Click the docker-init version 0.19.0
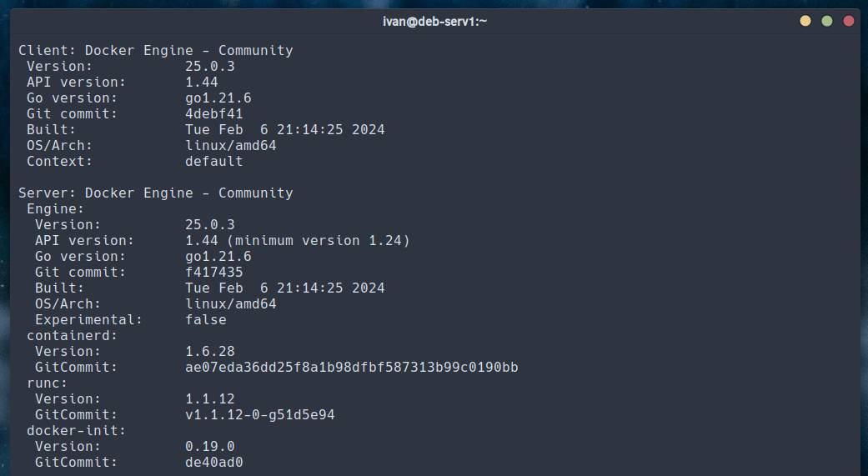Screen dimensions: 868x476 click(x=210, y=447)
